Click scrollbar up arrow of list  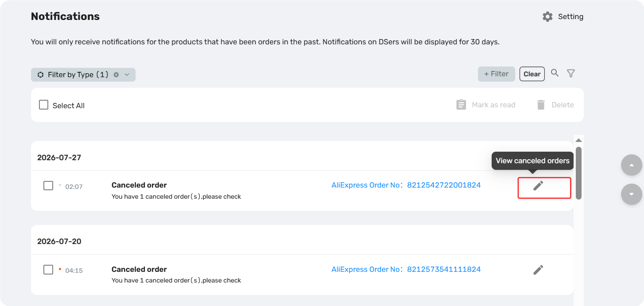coord(578,140)
